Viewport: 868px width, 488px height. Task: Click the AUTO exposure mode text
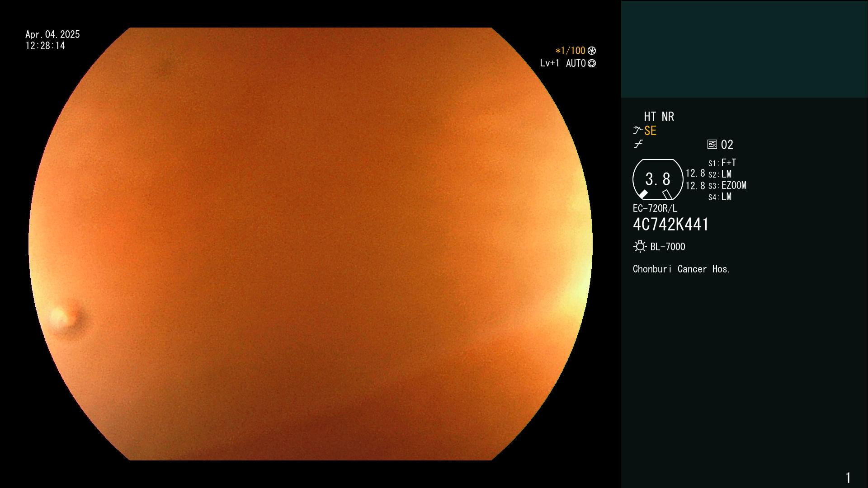tap(576, 63)
